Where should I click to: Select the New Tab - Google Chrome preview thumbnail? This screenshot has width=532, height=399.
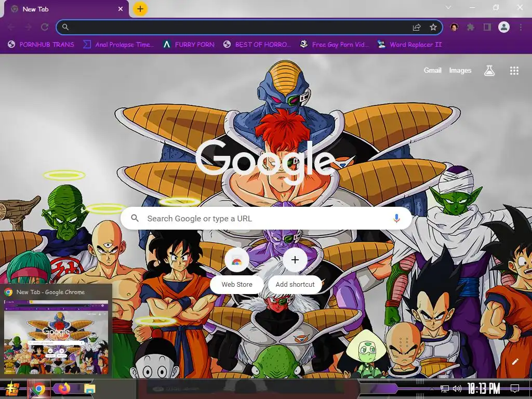pyautogui.click(x=56, y=337)
